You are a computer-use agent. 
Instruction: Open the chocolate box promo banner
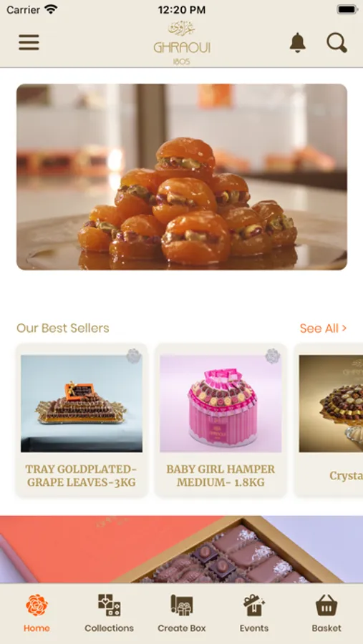tap(182, 550)
